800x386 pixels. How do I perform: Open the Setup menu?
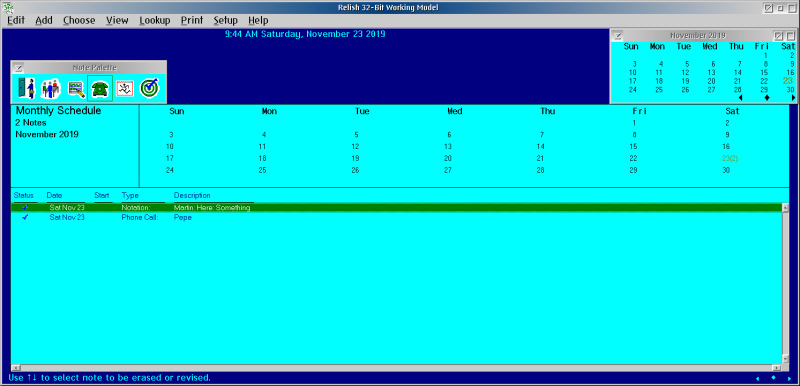click(x=226, y=20)
